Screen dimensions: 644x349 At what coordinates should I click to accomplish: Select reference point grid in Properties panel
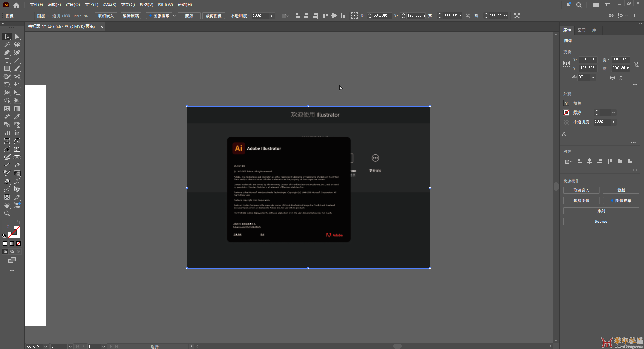click(x=566, y=64)
